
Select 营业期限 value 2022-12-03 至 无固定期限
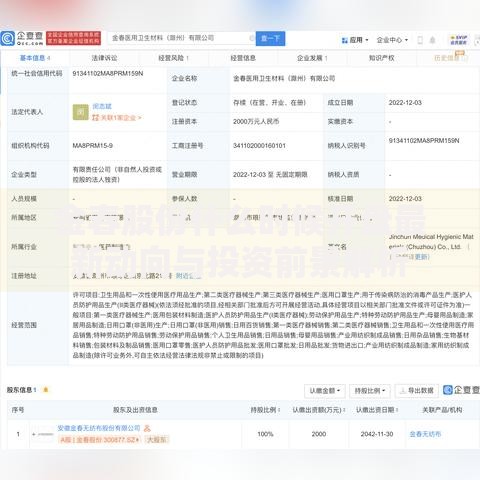[270, 175]
